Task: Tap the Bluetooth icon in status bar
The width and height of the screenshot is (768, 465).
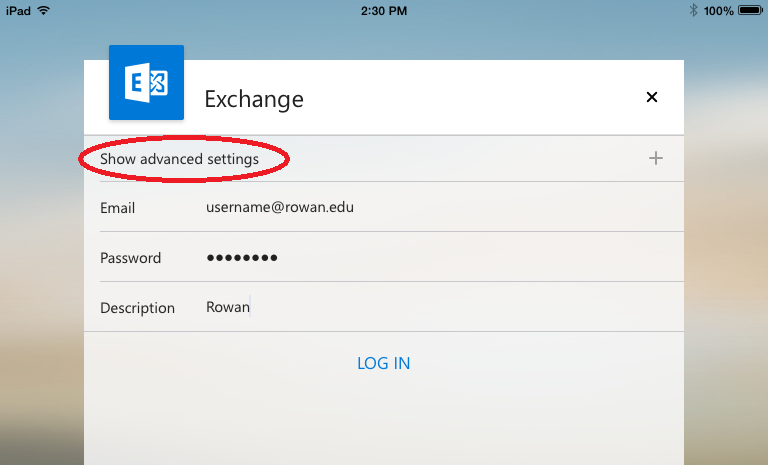Action: coord(693,10)
